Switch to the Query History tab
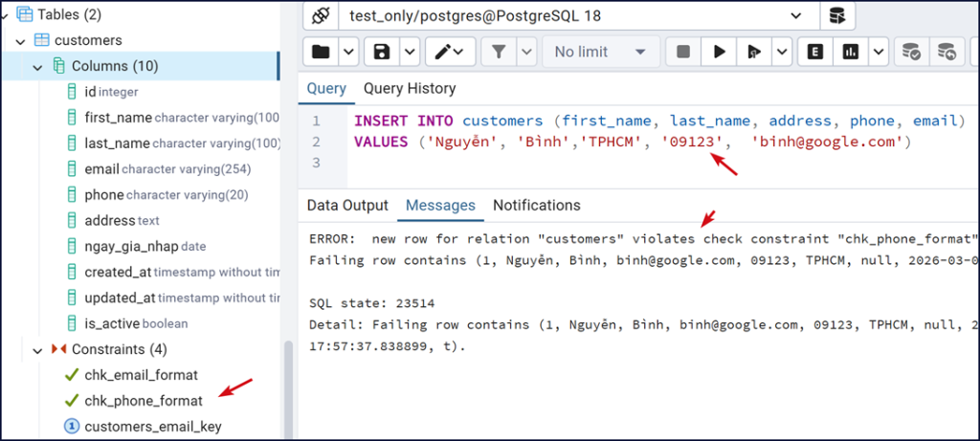Image resolution: width=980 pixels, height=441 pixels. click(410, 89)
